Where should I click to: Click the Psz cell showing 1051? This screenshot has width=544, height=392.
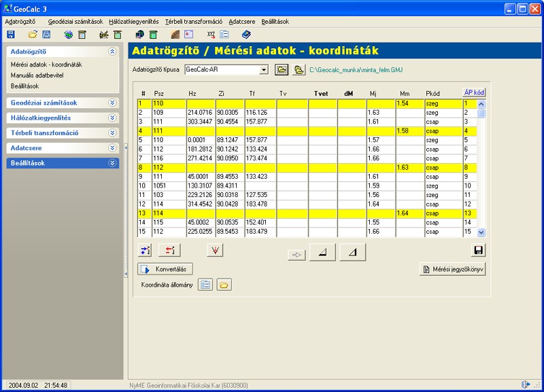pos(169,185)
